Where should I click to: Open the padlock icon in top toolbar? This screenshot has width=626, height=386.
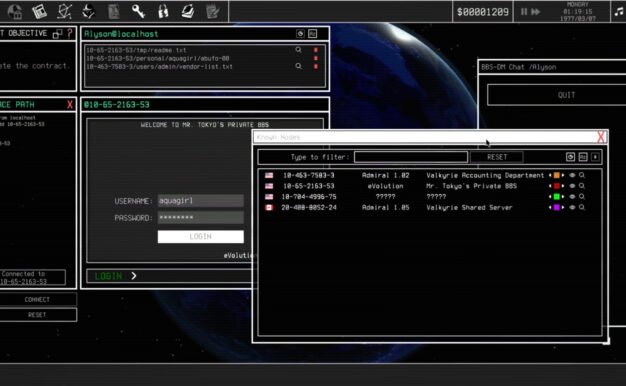click(x=163, y=11)
